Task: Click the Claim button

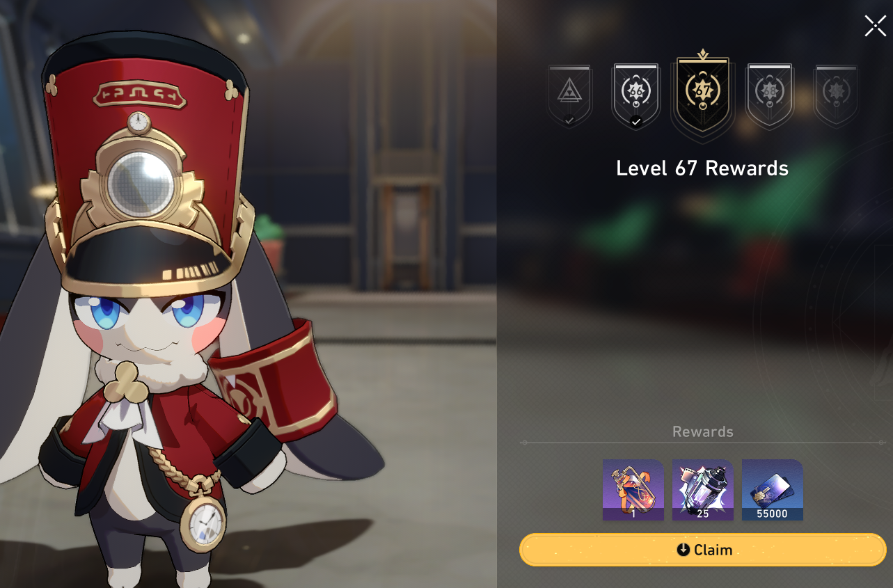Action: coord(703,550)
